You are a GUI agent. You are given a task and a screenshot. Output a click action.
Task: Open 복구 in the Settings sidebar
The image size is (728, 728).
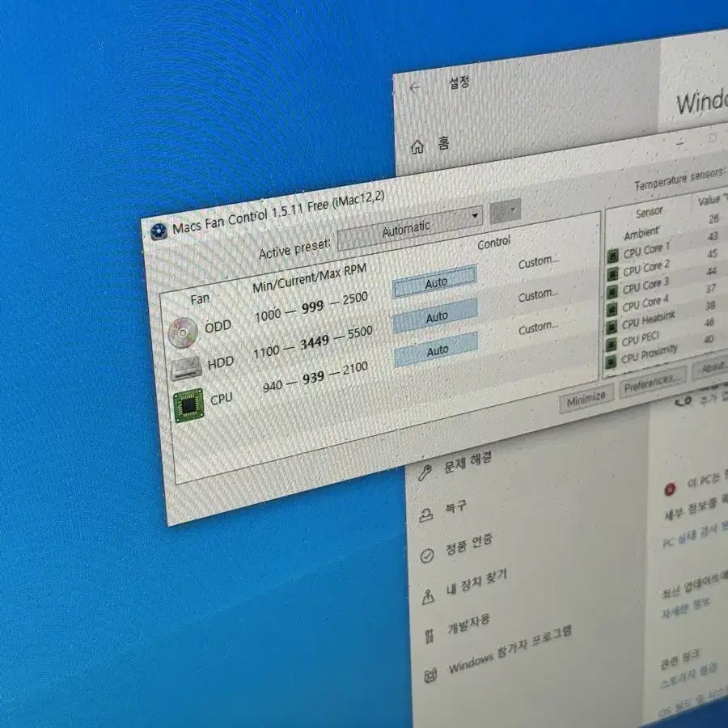(x=456, y=507)
